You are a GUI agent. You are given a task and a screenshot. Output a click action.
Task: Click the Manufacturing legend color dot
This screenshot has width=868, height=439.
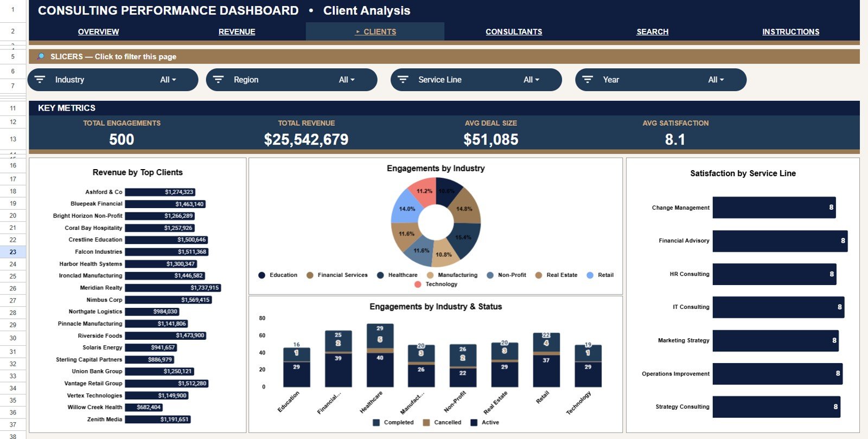coord(430,275)
